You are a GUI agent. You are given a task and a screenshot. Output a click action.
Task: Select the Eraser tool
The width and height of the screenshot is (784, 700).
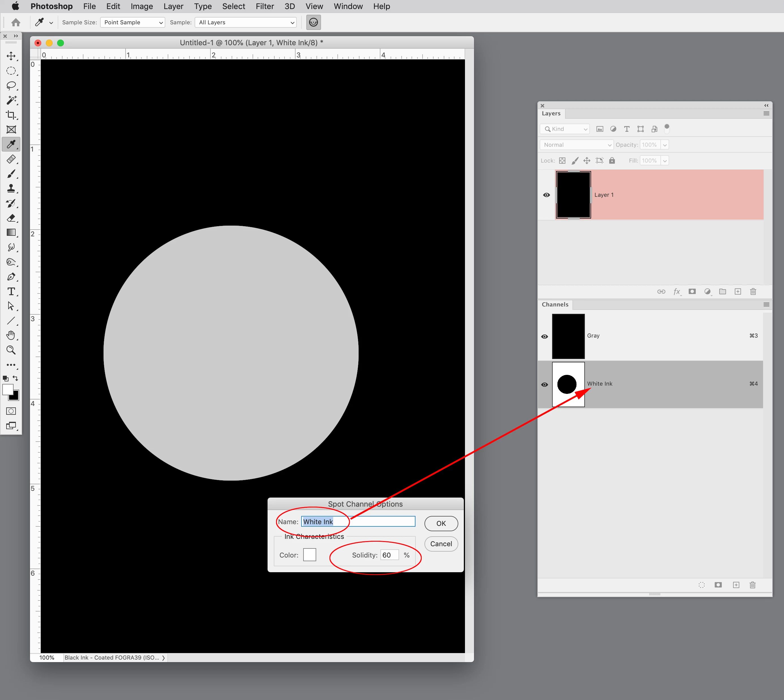(x=11, y=218)
